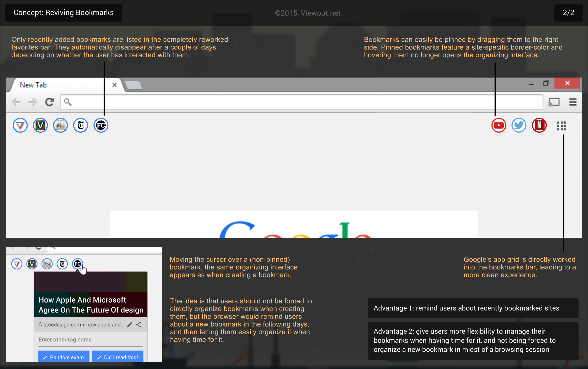Viewport: 588px width, 369px height.
Task: Open a new tab with the blank tab button
Action: 134,85
